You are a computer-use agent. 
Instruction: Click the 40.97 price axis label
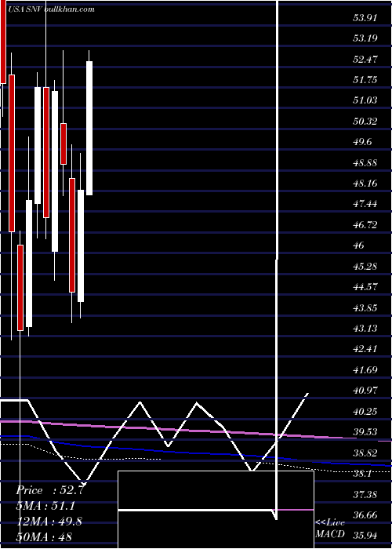point(365,391)
